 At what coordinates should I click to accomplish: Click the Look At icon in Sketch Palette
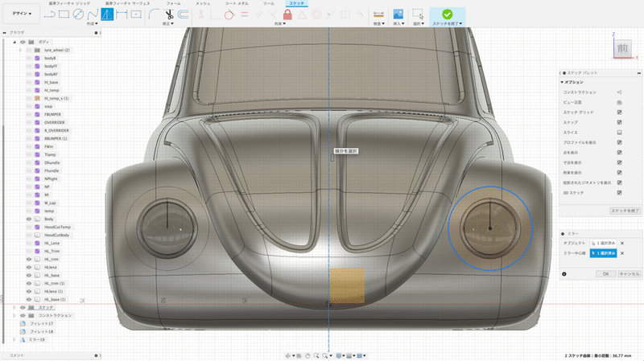point(619,102)
